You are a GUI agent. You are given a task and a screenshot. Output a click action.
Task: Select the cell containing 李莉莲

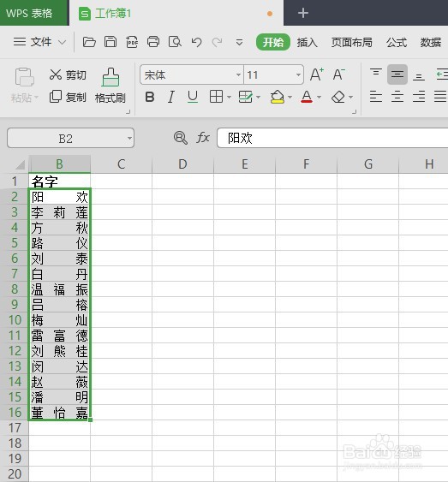click(60, 212)
